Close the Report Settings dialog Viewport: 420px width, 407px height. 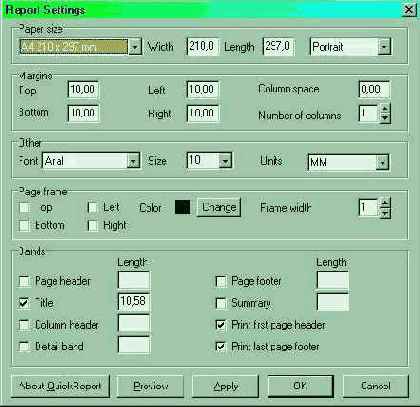coord(409,10)
